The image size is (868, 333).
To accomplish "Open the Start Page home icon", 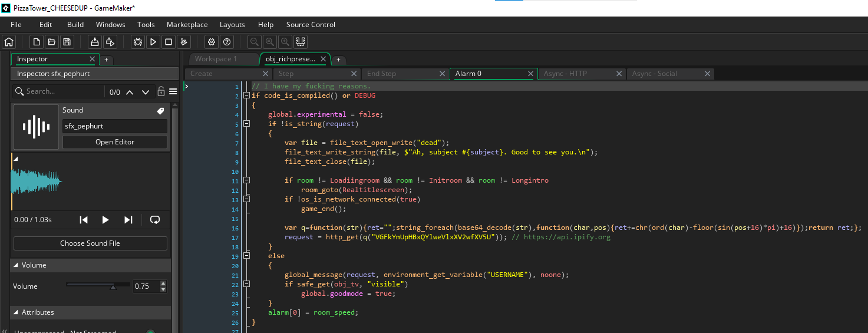I will [x=9, y=42].
